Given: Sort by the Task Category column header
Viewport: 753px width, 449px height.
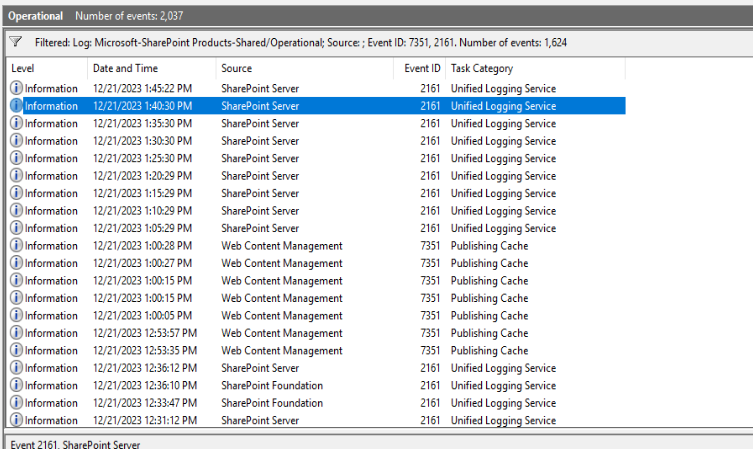Looking at the screenshot, I should [535, 68].
